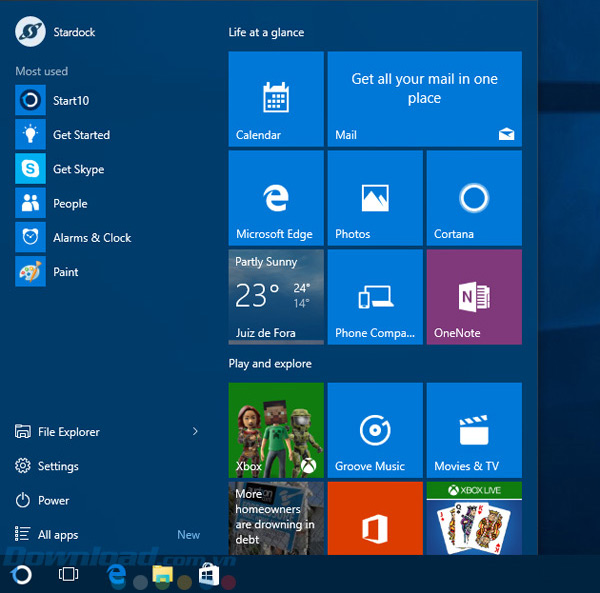Image resolution: width=600 pixels, height=593 pixels.
Task: Launch Microsoft Edge from its tile
Action: point(276,198)
